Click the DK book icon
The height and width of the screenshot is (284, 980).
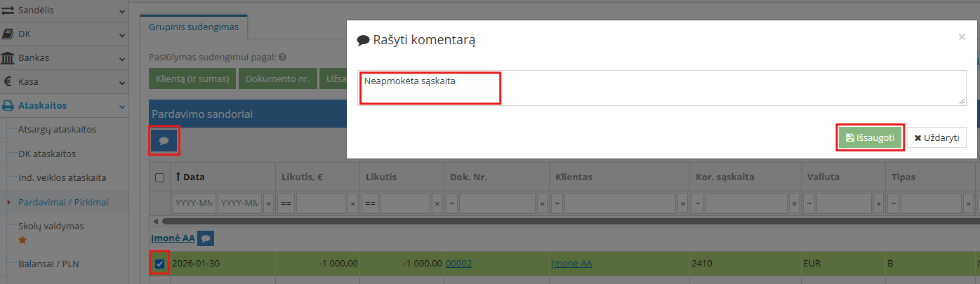(8, 34)
